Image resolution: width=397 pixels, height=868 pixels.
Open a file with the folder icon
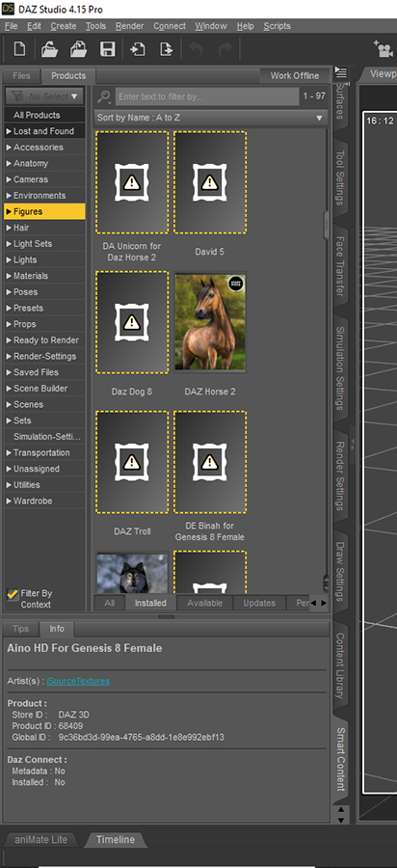pyautogui.click(x=49, y=49)
